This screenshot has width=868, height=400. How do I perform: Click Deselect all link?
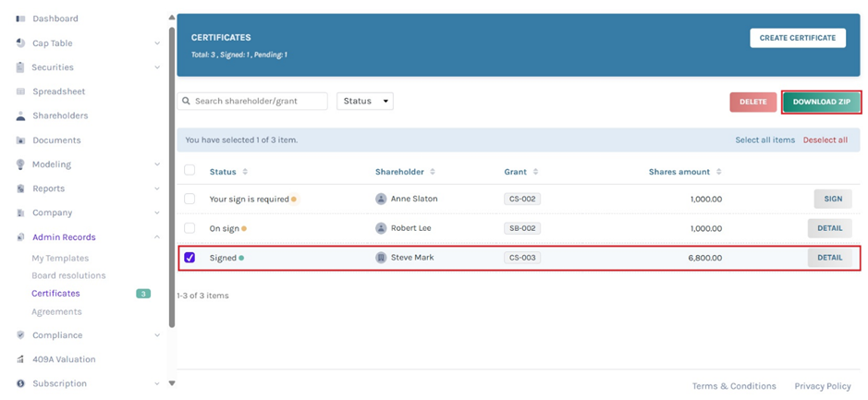(x=825, y=140)
